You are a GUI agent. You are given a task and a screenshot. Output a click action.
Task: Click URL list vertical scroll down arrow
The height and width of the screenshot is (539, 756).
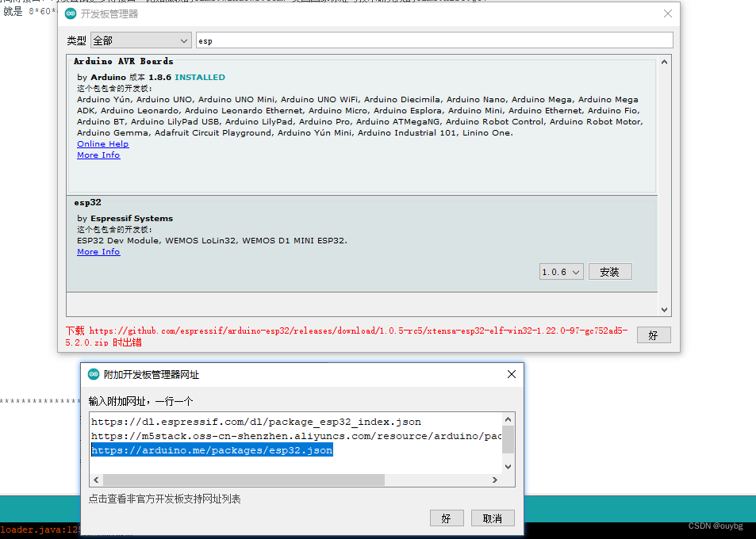[x=508, y=466]
